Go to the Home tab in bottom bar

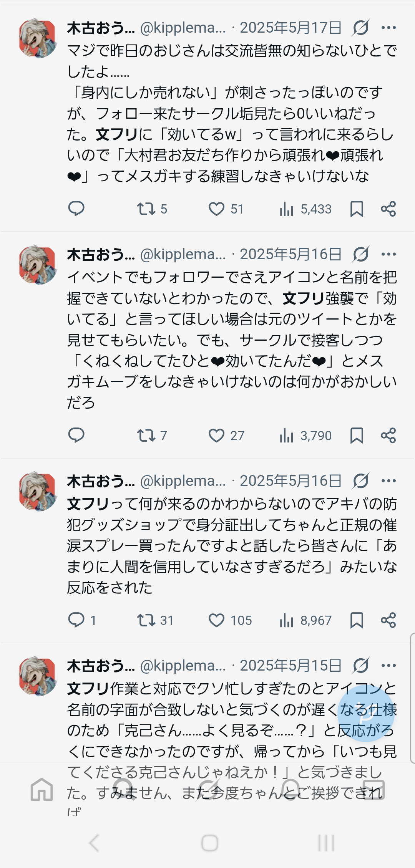[41, 790]
